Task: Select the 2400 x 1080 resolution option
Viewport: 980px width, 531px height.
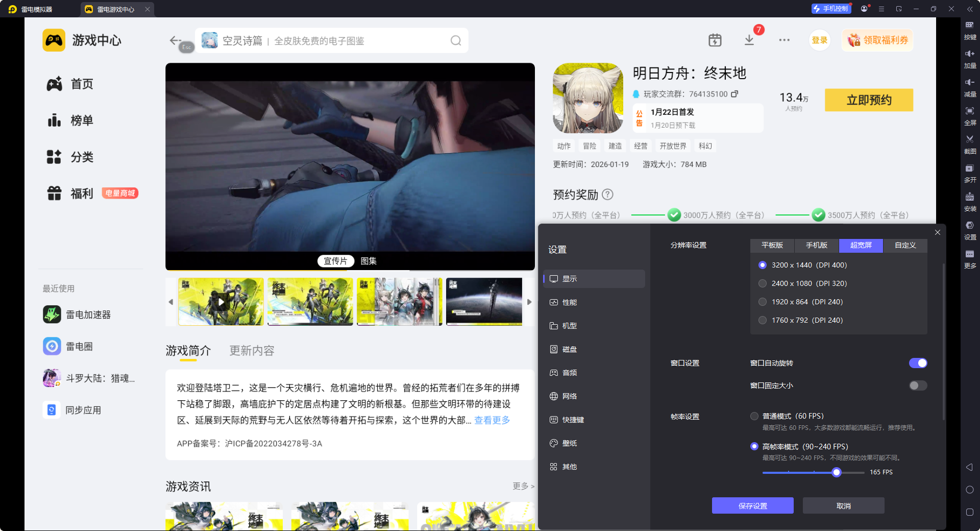Action: [763, 283]
